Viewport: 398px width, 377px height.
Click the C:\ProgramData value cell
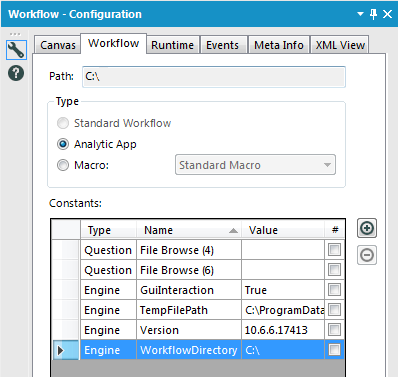point(283,310)
